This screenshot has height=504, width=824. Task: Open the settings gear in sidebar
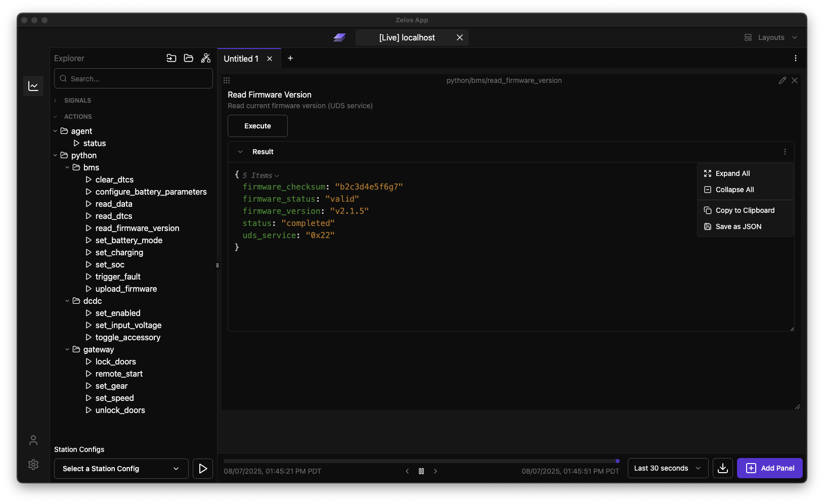33,465
